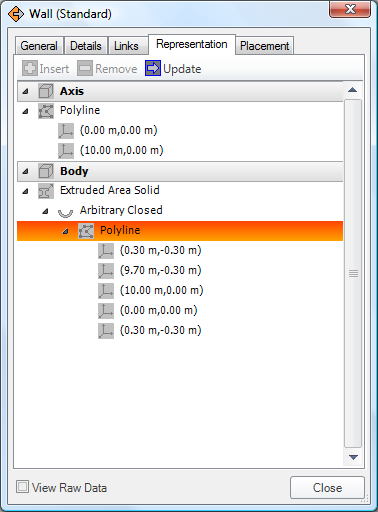Collapse the Axis section
Screen dimensions: 378x512
pos(25,91)
